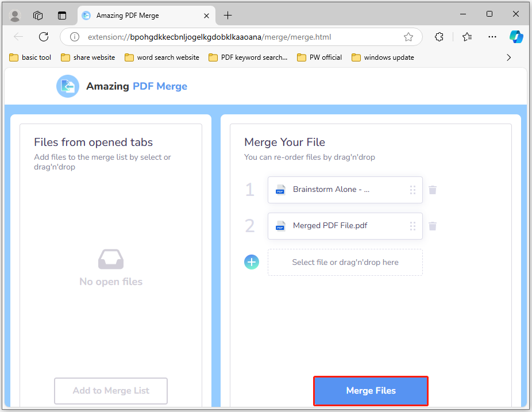Viewport: 532px width, 412px height.
Task: Open the browser profile icon
Action: tap(14, 16)
